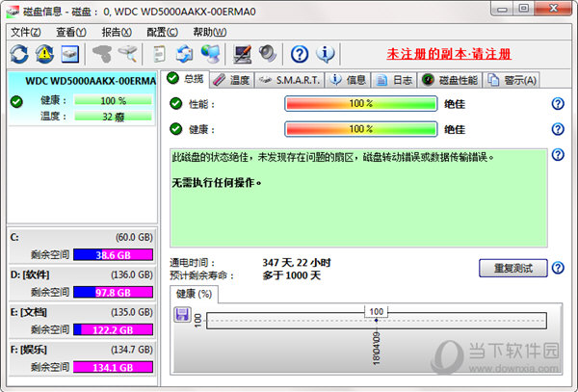This screenshot has height=392, width=578.
Task: Click the C: drive free space bar
Action: pyautogui.click(x=114, y=254)
